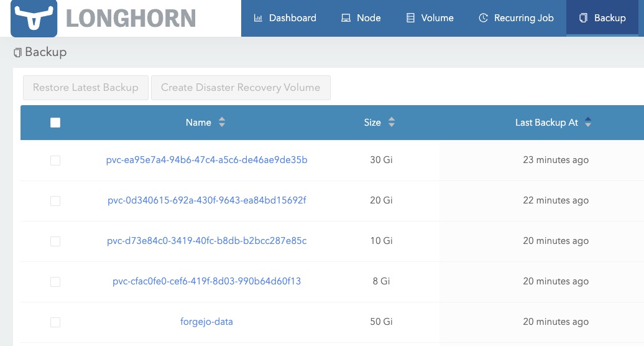Open the Dashboard tab
This screenshot has height=346, width=644.
(285, 18)
